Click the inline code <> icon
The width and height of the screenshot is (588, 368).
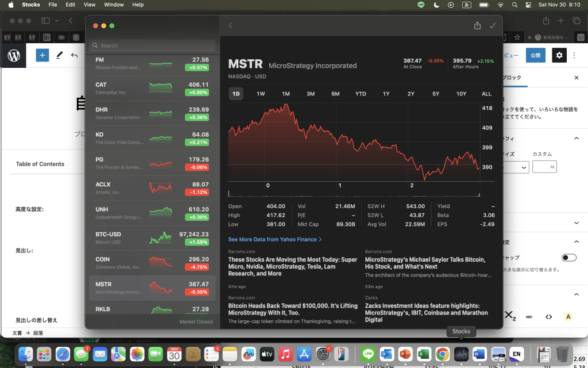point(548,317)
